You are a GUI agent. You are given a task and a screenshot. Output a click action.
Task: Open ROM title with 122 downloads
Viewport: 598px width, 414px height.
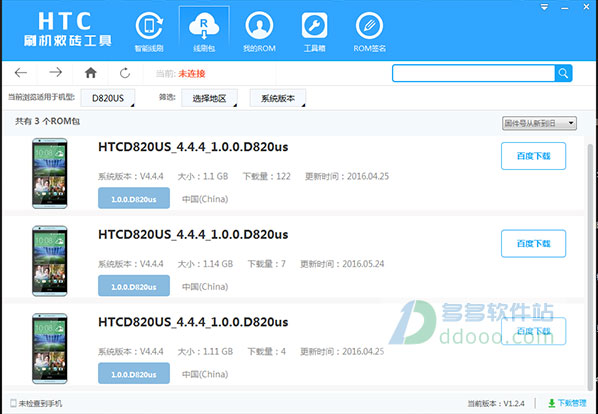coord(193,147)
